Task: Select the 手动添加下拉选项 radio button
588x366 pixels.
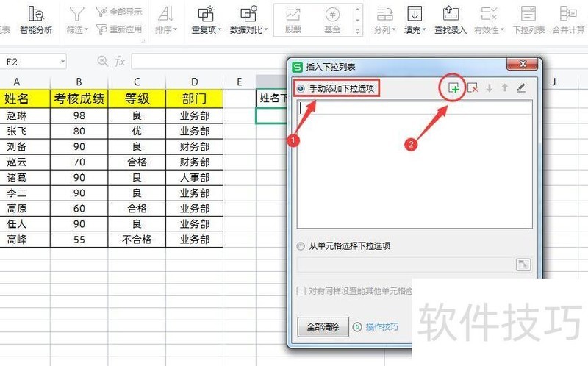Action: click(301, 89)
